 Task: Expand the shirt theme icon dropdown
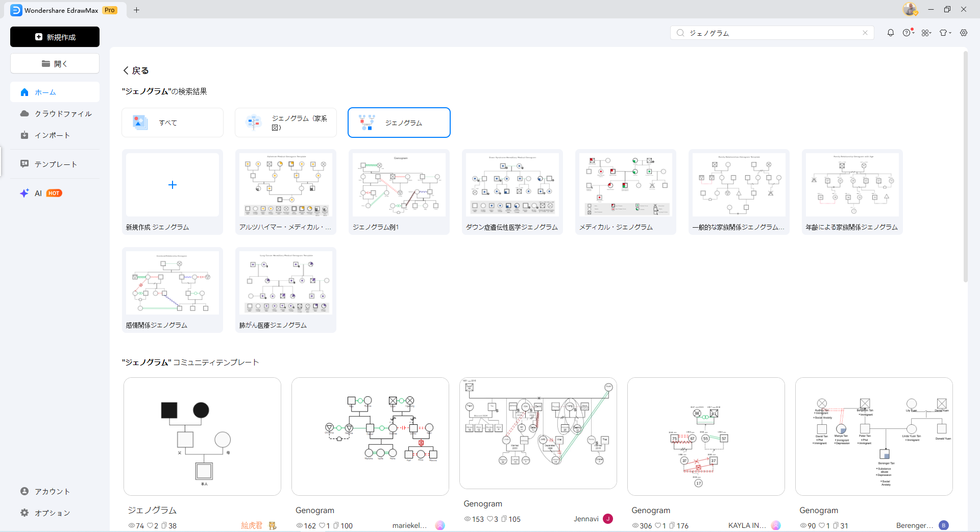pyautogui.click(x=945, y=33)
